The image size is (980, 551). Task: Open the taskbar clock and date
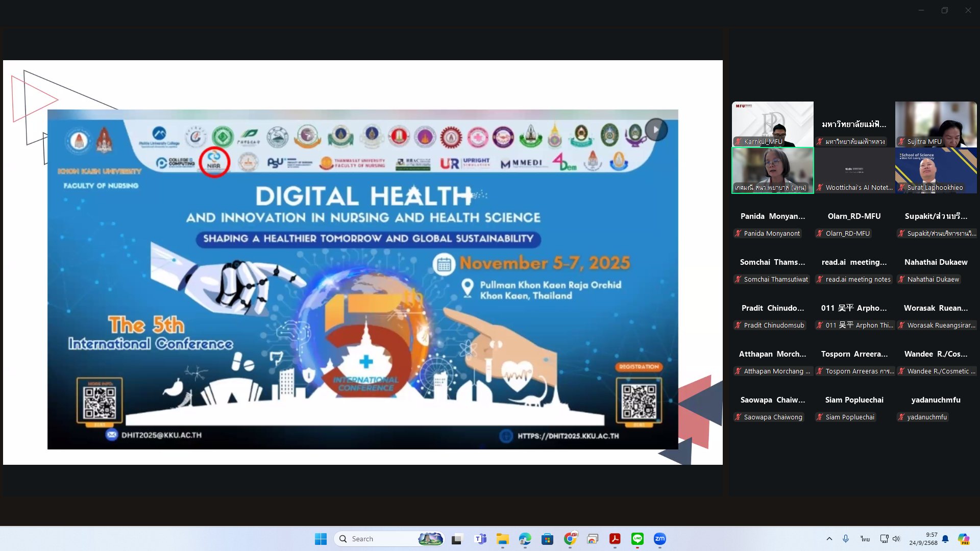tap(923, 539)
